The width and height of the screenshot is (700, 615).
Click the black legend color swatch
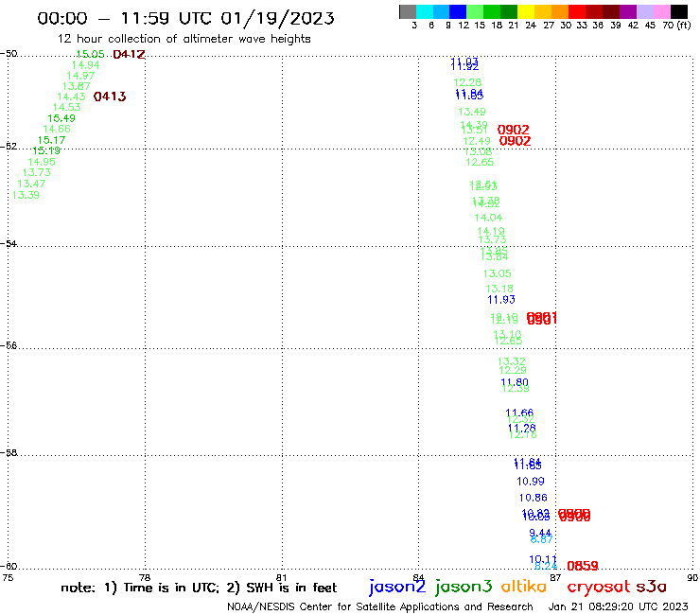[678, 11]
